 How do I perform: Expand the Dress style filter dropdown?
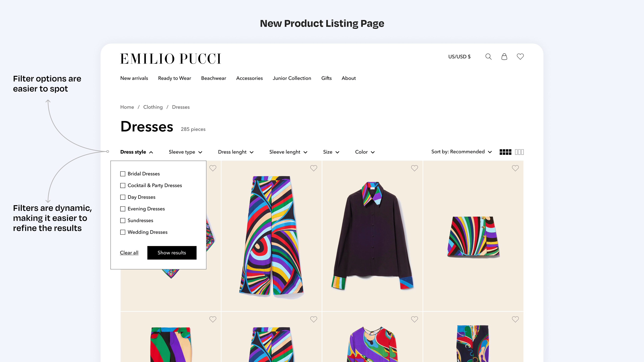[136, 152]
